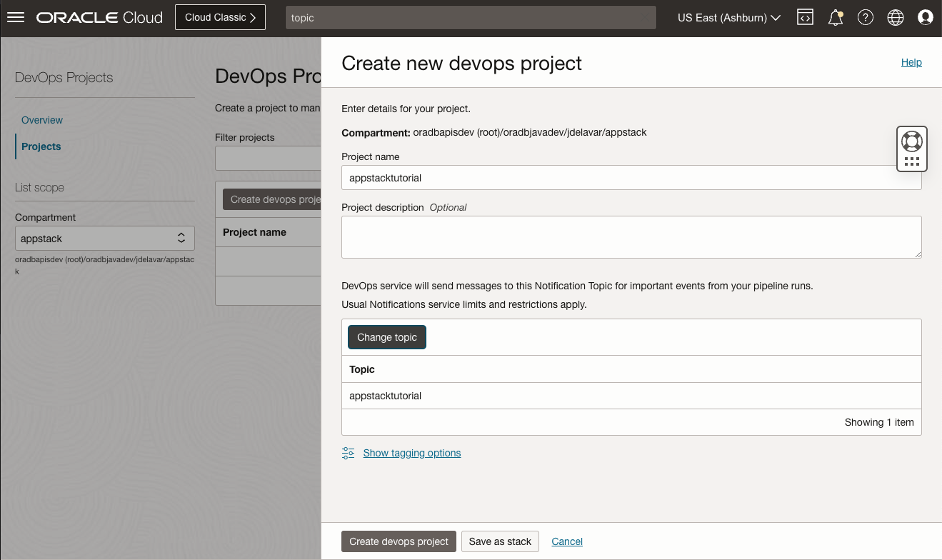Open the hamburger navigation menu
942x560 pixels.
coord(16,17)
